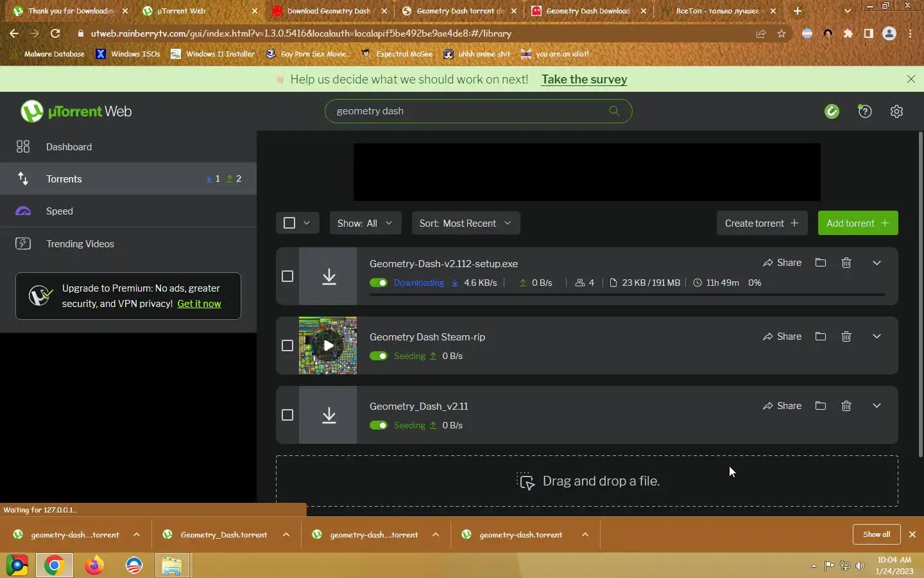924x578 pixels.
Task: Toggle Seeding switch for Geometry Dash Steam-rip
Action: pyautogui.click(x=379, y=356)
